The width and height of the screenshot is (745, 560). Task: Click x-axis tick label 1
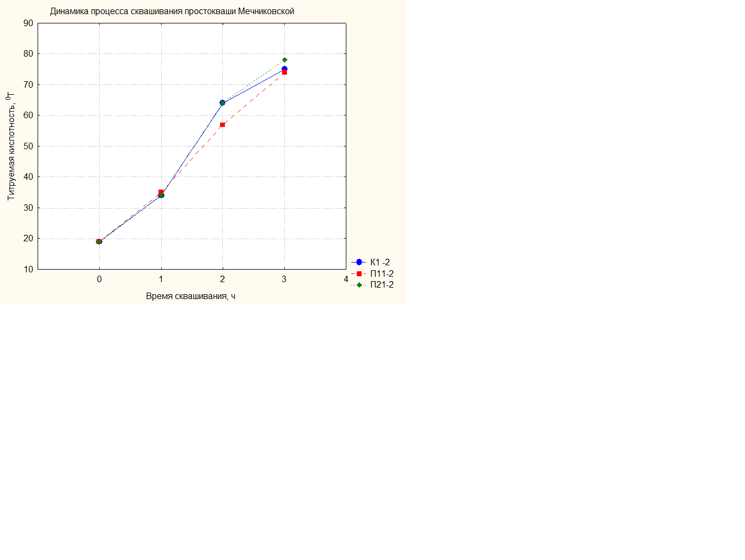[161, 279]
